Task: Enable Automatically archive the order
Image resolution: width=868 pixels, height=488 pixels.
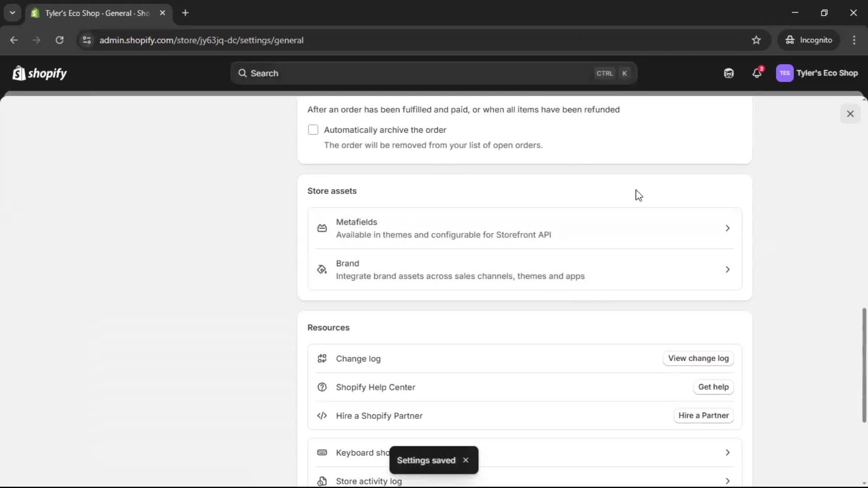Action: pyautogui.click(x=313, y=130)
